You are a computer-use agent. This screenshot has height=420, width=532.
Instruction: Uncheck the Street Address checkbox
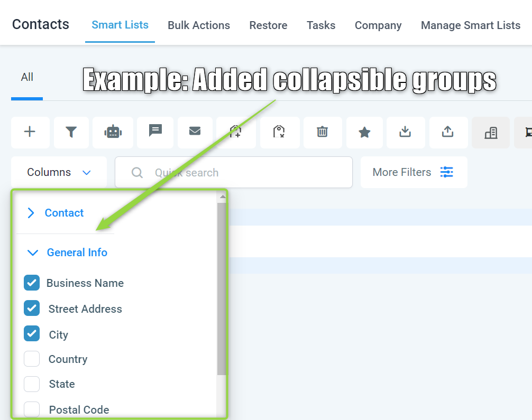coord(32,308)
